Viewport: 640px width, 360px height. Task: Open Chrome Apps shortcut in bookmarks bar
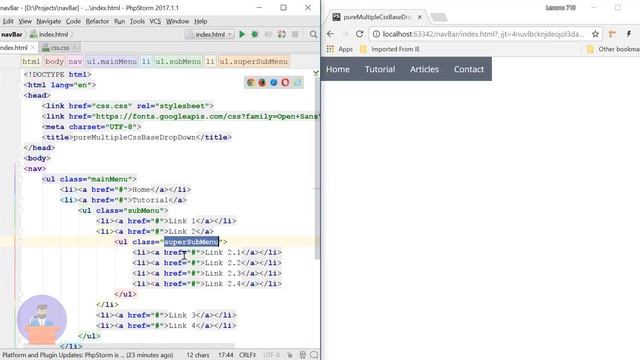coord(340,49)
